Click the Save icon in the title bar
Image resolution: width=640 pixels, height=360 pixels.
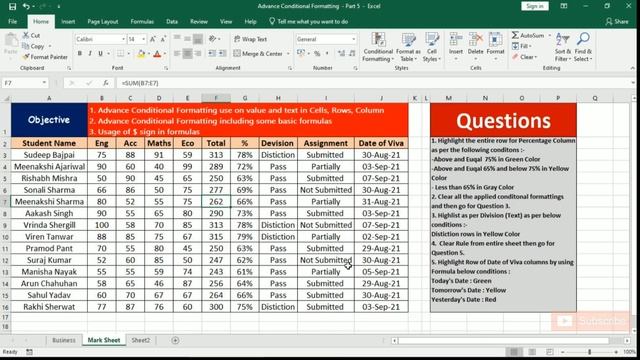(12, 6)
